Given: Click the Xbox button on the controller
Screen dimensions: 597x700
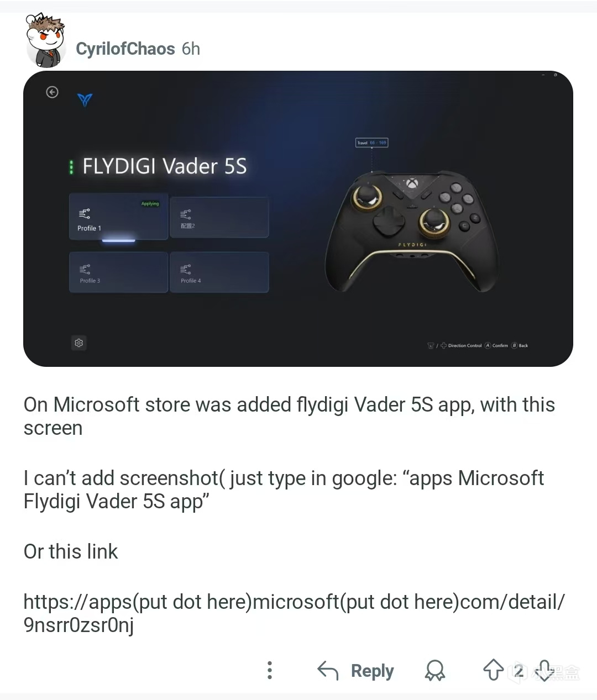Looking at the screenshot, I should 410,183.
